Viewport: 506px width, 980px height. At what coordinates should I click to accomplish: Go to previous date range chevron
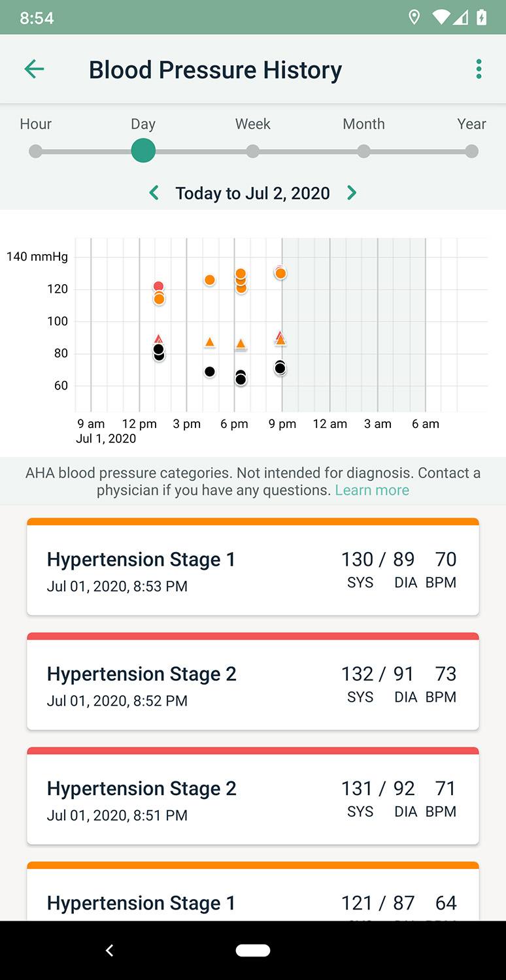[x=154, y=193]
